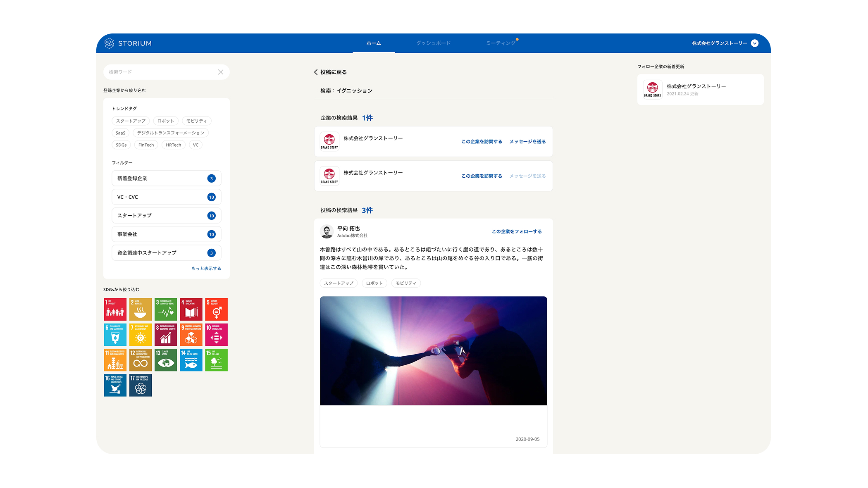Screen dimensions: 868x488
Task: Select the SDG 5 Gender Equality icon
Action: 216,309
